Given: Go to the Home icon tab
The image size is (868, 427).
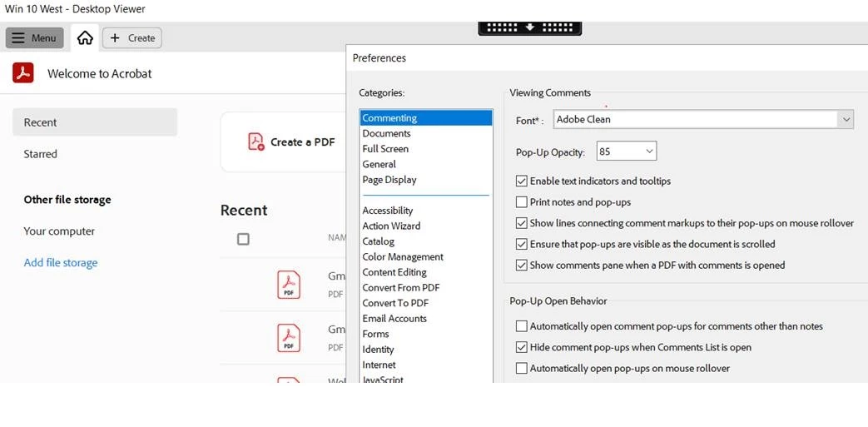Looking at the screenshot, I should point(85,37).
